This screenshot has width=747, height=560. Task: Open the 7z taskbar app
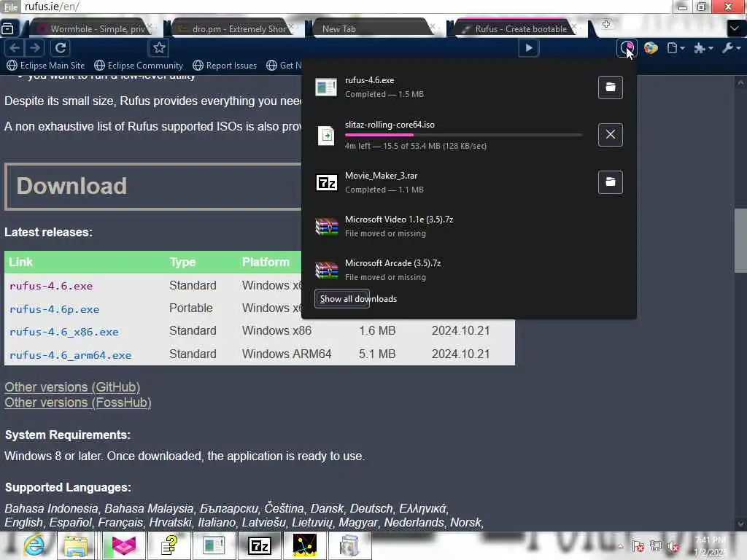point(260,545)
